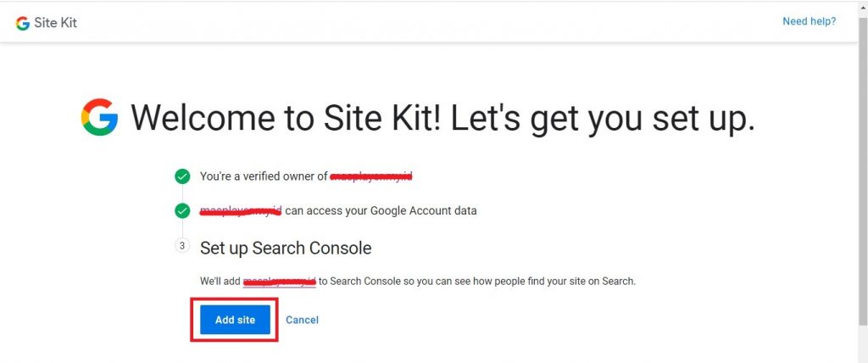Screen dimensions: 868x363
Task: Click the vertical line connecting setup steps
Action: [182, 228]
